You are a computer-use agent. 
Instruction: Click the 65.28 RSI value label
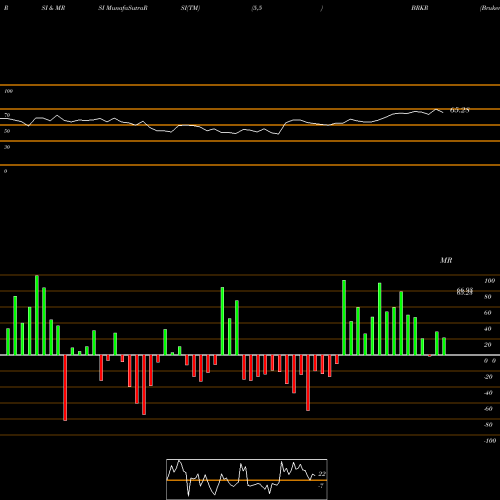point(460,110)
